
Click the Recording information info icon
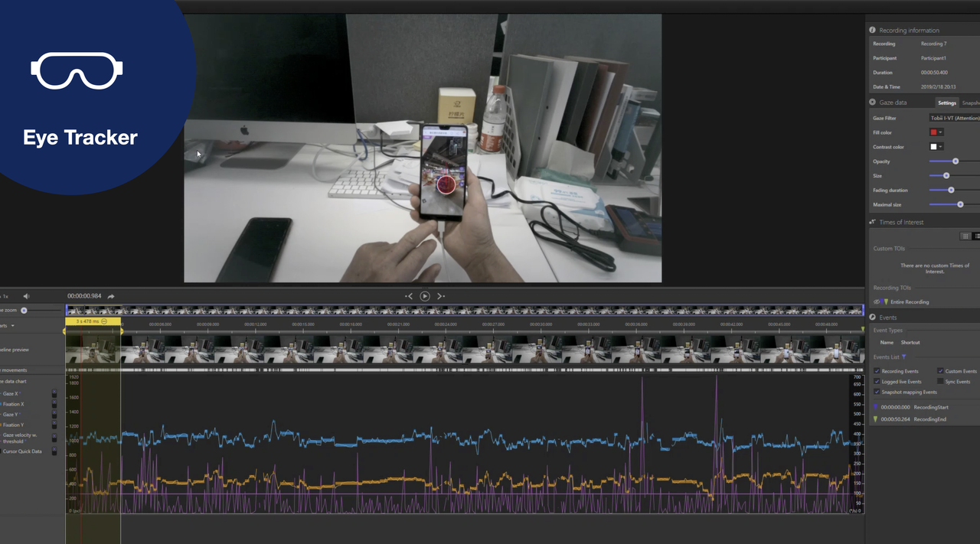click(873, 30)
